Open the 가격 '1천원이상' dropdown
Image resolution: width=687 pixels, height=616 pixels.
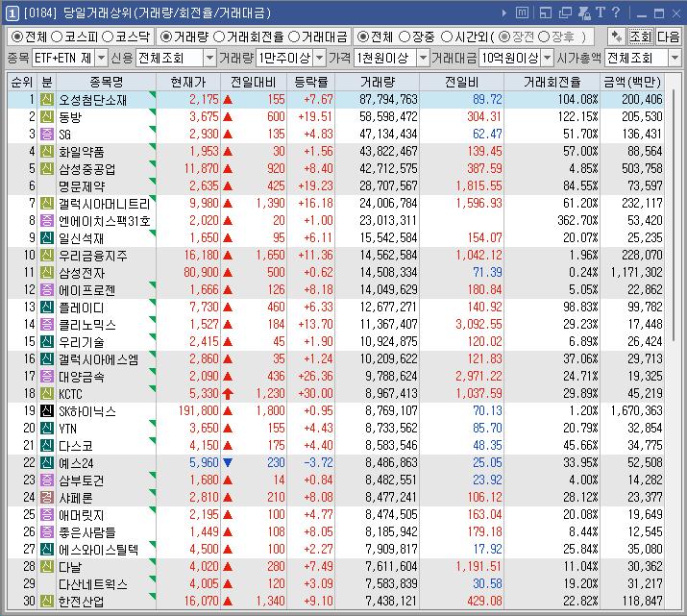(x=423, y=58)
